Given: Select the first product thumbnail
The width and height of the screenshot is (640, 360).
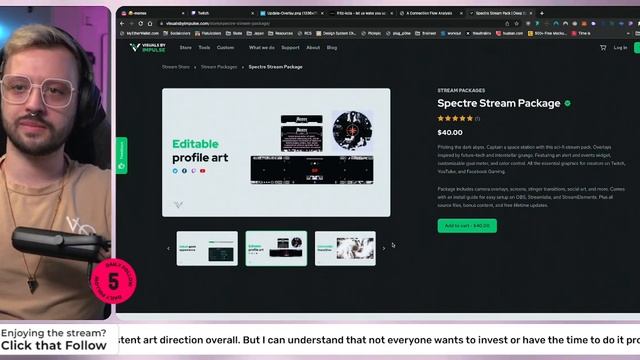Looking at the screenshot, I should point(207,249).
